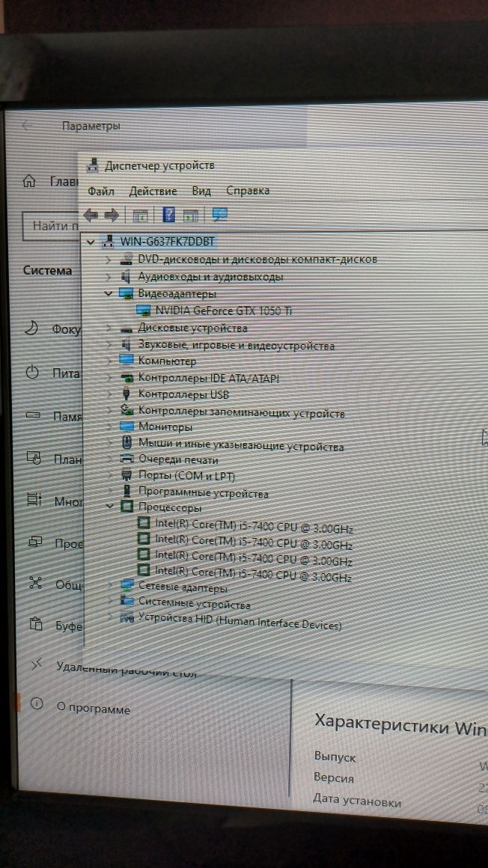Click the DVD drive category icon

(x=126, y=258)
